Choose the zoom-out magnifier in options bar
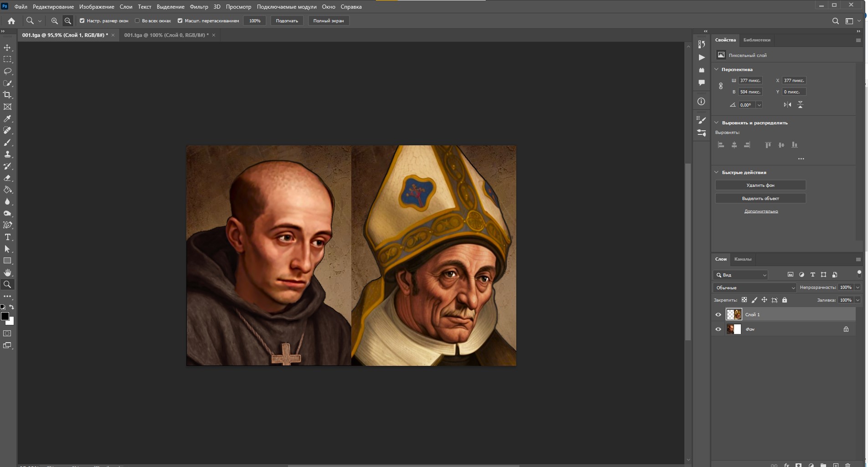This screenshot has width=868, height=467. [x=67, y=21]
